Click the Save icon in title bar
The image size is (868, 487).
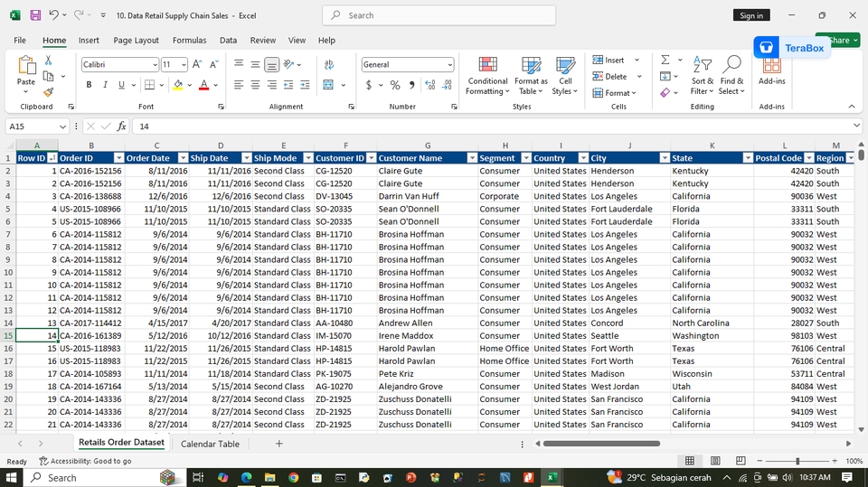35,15
